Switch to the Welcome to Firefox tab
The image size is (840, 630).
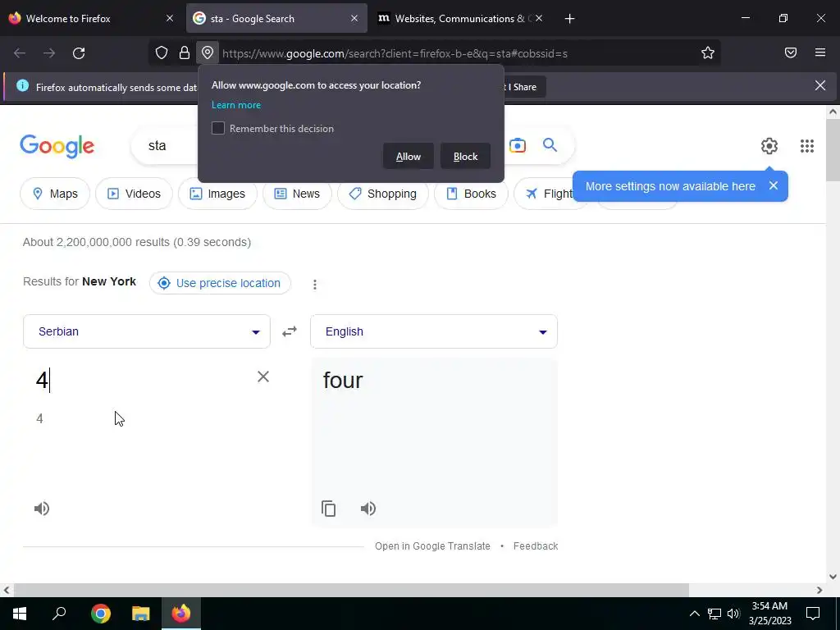85,19
